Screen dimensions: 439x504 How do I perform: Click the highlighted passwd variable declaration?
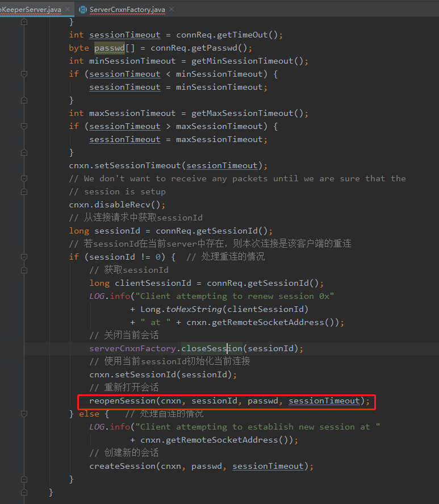pyautogui.click(x=110, y=48)
